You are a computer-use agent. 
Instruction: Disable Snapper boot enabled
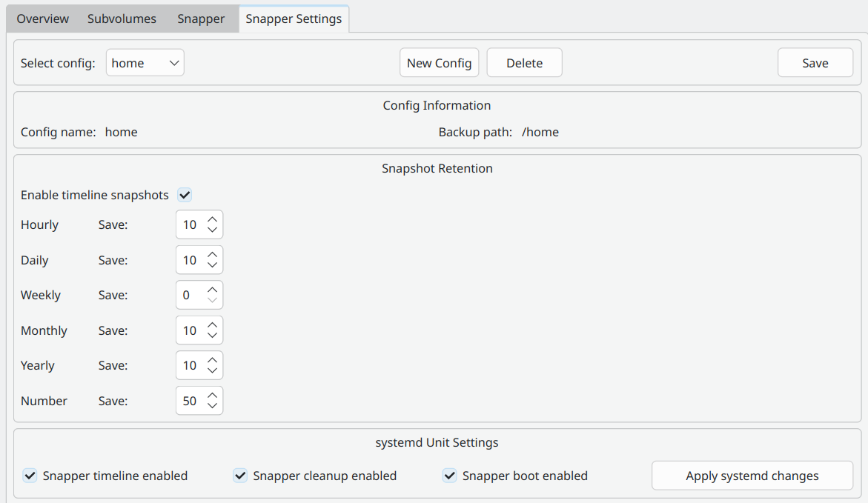coord(450,475)
